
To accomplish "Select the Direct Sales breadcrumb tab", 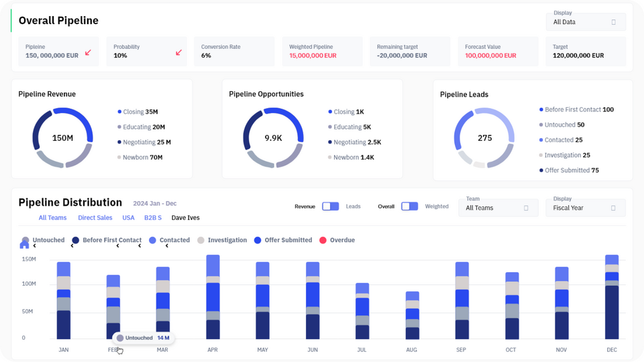I will (95, 217).
